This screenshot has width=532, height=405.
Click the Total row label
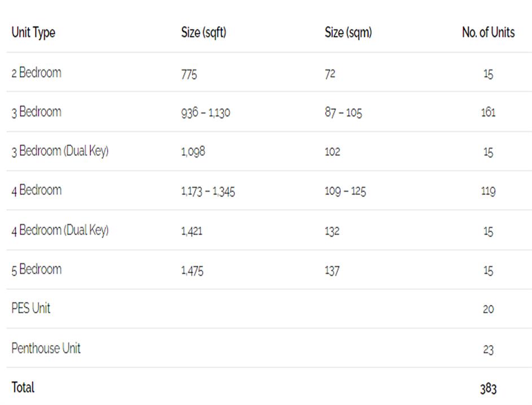(23, 387)
